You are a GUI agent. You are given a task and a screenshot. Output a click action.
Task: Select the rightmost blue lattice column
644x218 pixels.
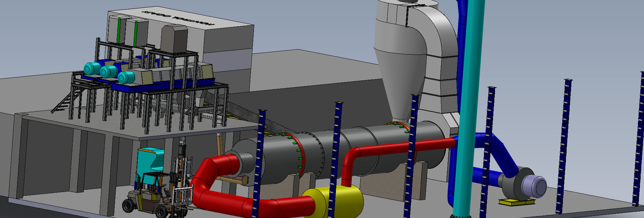click(x=638, y=141)
